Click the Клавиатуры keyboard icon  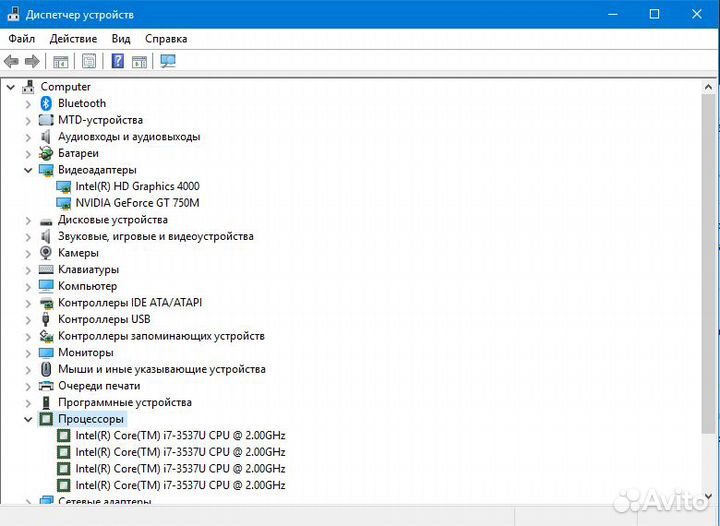(46, 269)
